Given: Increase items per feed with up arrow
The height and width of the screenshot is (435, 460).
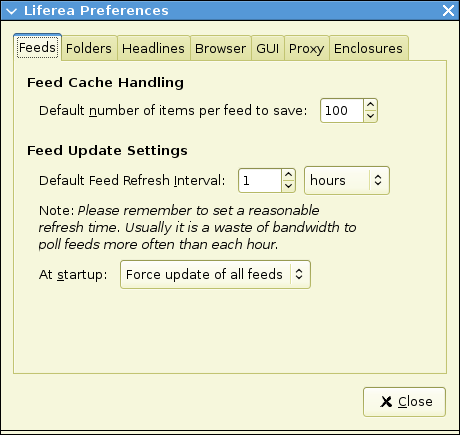Looking at the screenshot, I should point(370,105).
